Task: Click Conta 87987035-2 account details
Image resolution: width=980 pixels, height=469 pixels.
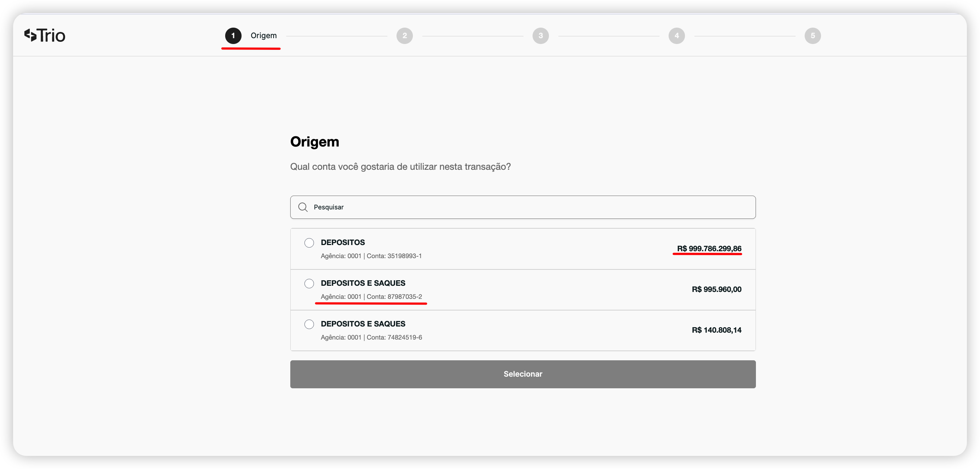Action: pyautogui.click(x=371, y=297)
